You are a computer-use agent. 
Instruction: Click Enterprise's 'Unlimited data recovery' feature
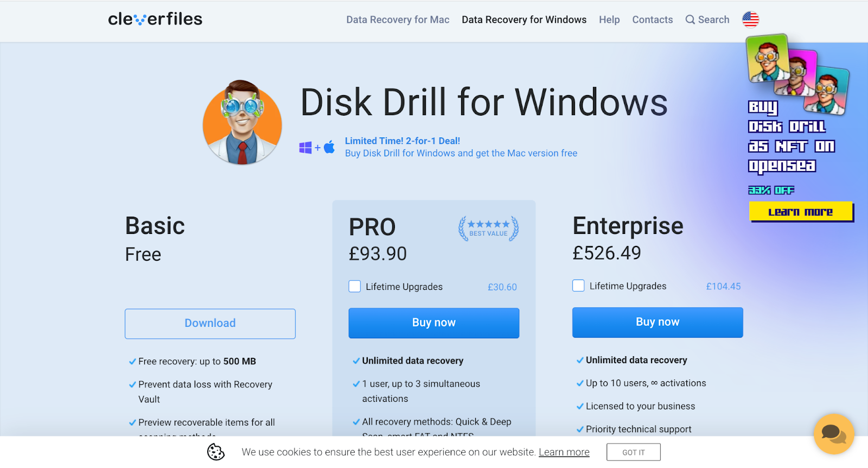pyautogui.click(x=636, y=361)
